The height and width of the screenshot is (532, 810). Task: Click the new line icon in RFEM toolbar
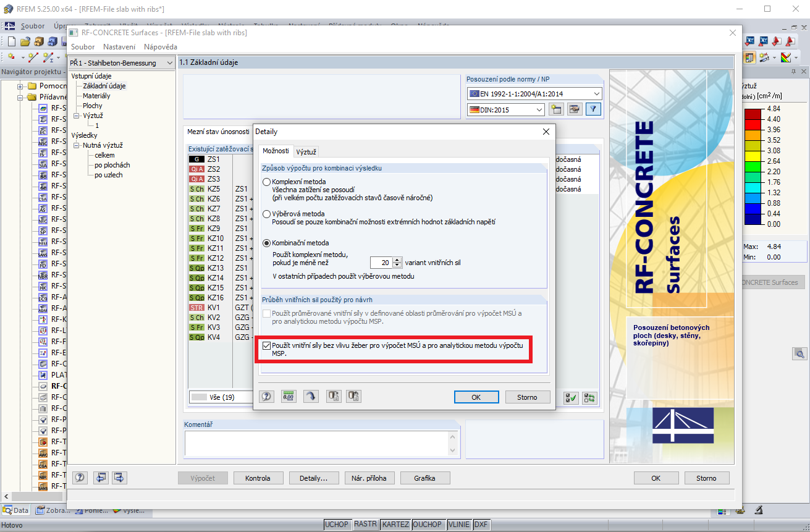[33, 57]
